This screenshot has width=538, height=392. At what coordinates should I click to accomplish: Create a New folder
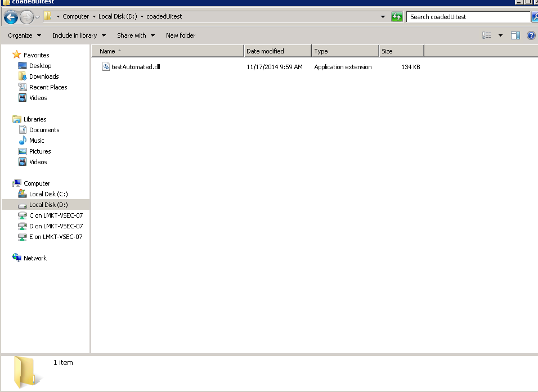click(x=181, y=35)
